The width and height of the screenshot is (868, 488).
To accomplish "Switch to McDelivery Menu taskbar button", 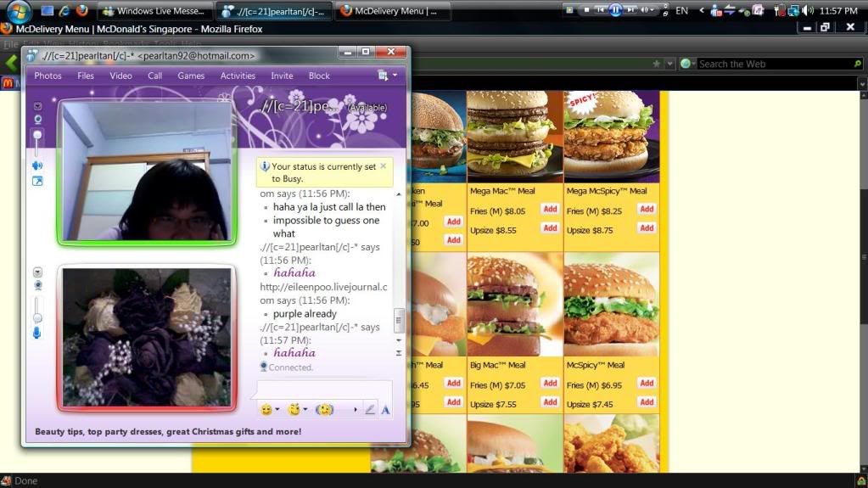I will pos(392,10).
